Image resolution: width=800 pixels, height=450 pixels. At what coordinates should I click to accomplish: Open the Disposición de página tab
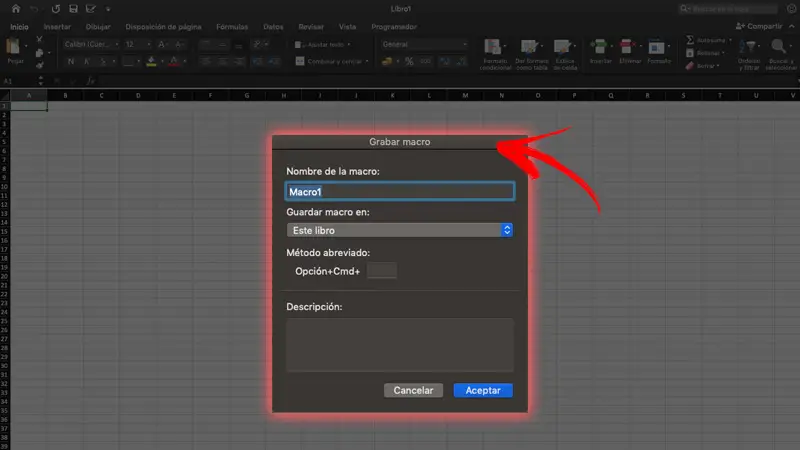pos(163,27)
